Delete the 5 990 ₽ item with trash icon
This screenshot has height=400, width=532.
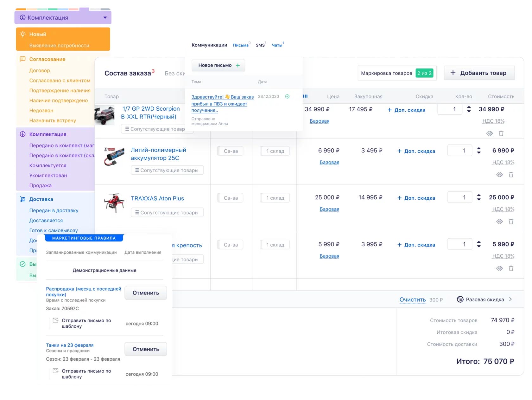(511, 268)
